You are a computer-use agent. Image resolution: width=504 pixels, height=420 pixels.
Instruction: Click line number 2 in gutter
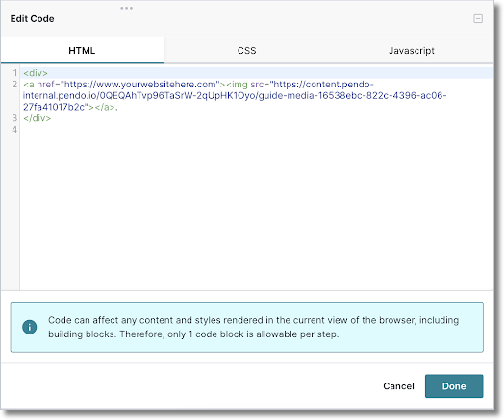pyautogui.click(x=14, y=85)
